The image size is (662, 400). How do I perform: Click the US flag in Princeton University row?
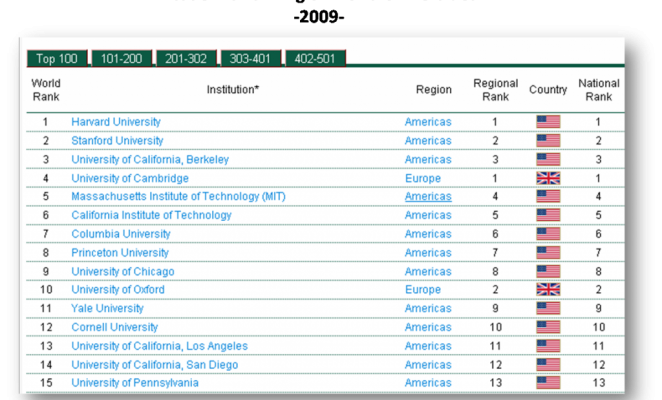click(x=547, y=253)
